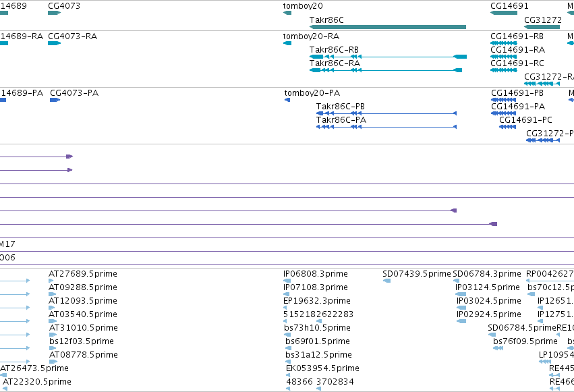Click the tomboy20-PA protein label

tap(312, 93)
